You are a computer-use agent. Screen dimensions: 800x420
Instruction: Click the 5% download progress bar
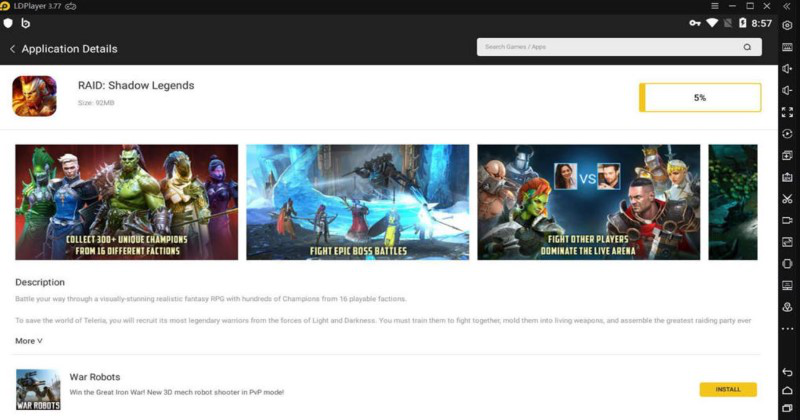pos(700,98)
